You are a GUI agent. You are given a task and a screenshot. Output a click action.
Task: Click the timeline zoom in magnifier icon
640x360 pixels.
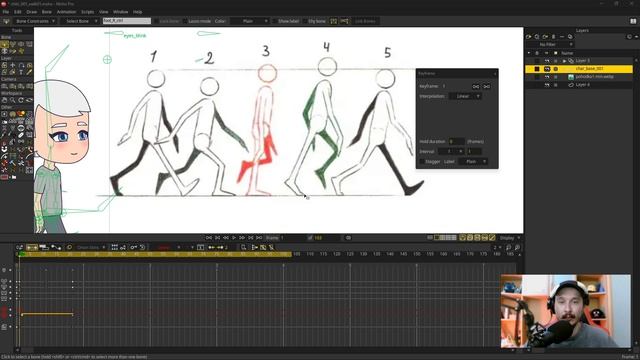click(517, 247)
